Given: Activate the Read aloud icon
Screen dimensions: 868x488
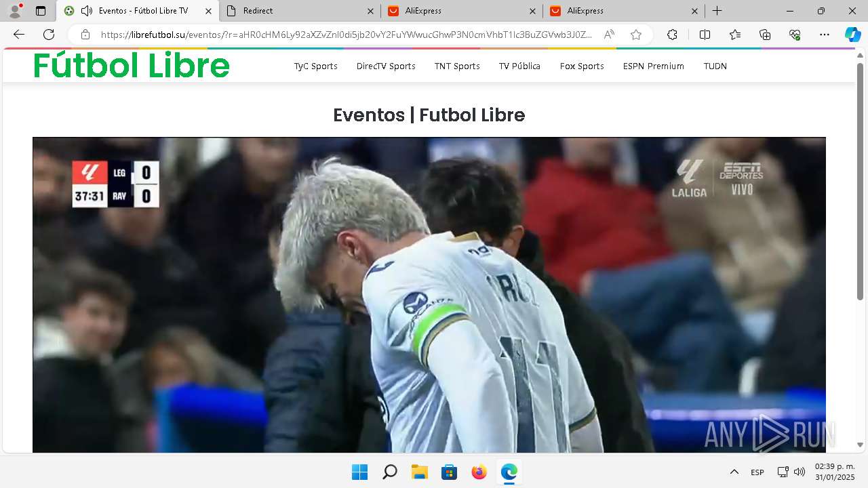Looking at the screenshot, I should coord(609,35).
